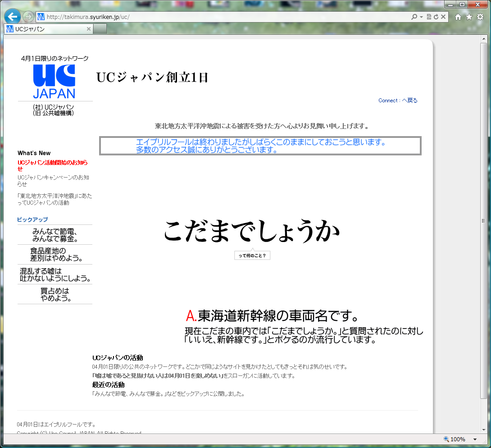The height and width of the screenshot is (448, 491).
Task: Select 食品産地の差別はやめよう。 pickup item
Action: coord(55,255)
